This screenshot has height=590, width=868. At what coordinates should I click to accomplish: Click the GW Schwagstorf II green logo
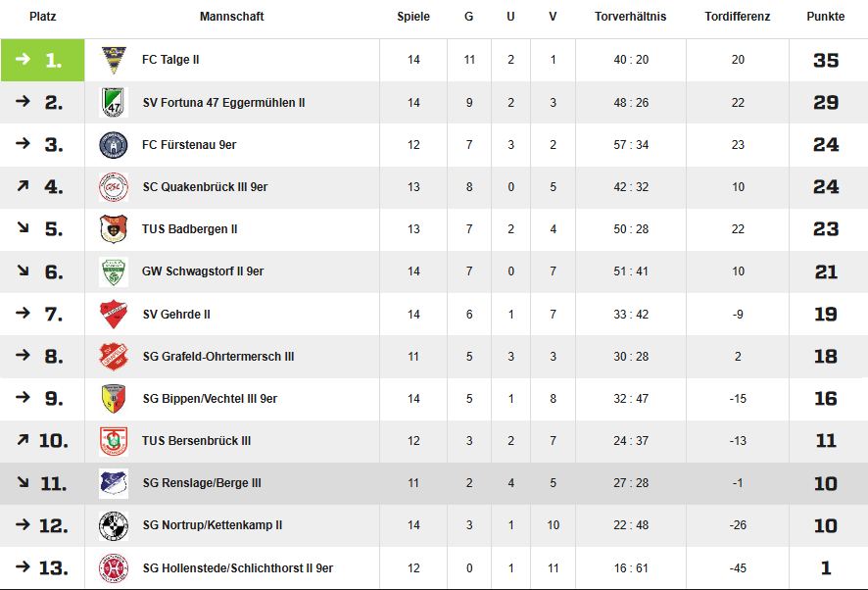tap(114, 271)
